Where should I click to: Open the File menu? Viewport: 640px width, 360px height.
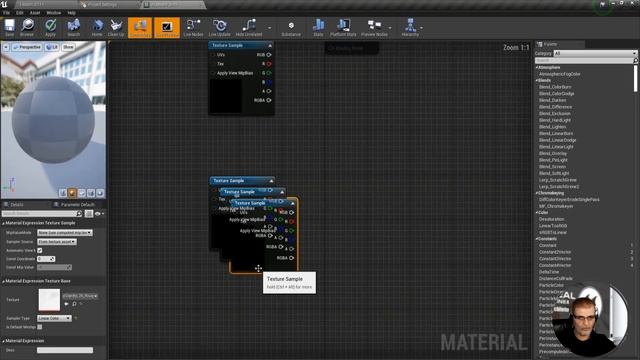point(7,13)
